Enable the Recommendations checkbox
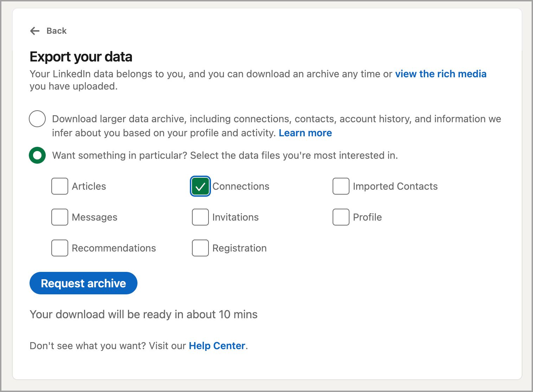The height and width of the screenshot is (392, 533). click(60, 248)
